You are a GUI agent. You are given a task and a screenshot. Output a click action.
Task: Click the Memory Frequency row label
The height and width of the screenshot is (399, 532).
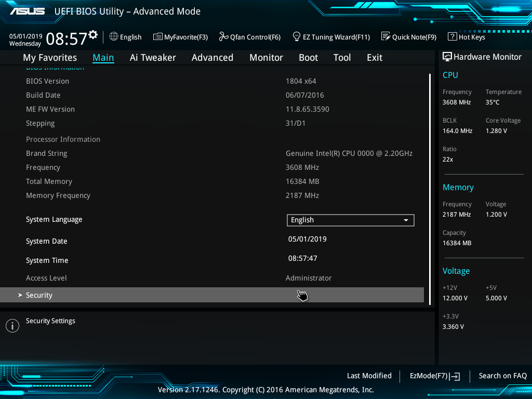(x=58, y=196)
